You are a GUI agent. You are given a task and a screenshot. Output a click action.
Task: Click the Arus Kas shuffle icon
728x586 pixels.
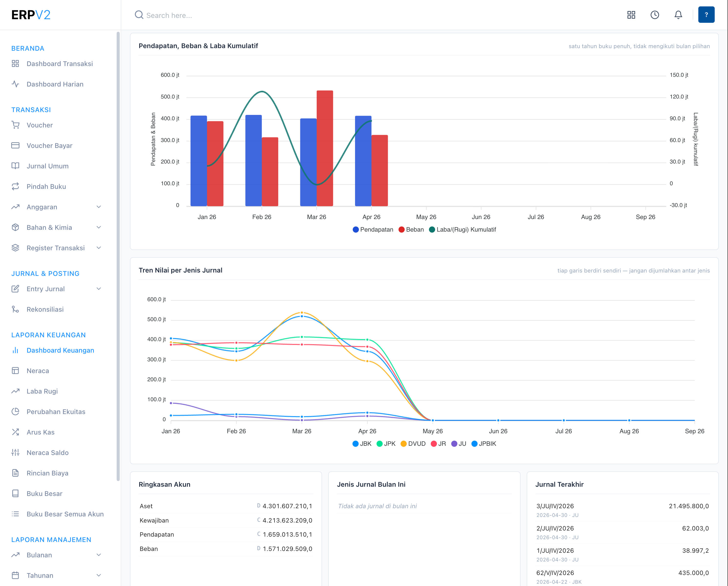coord(15,432)
